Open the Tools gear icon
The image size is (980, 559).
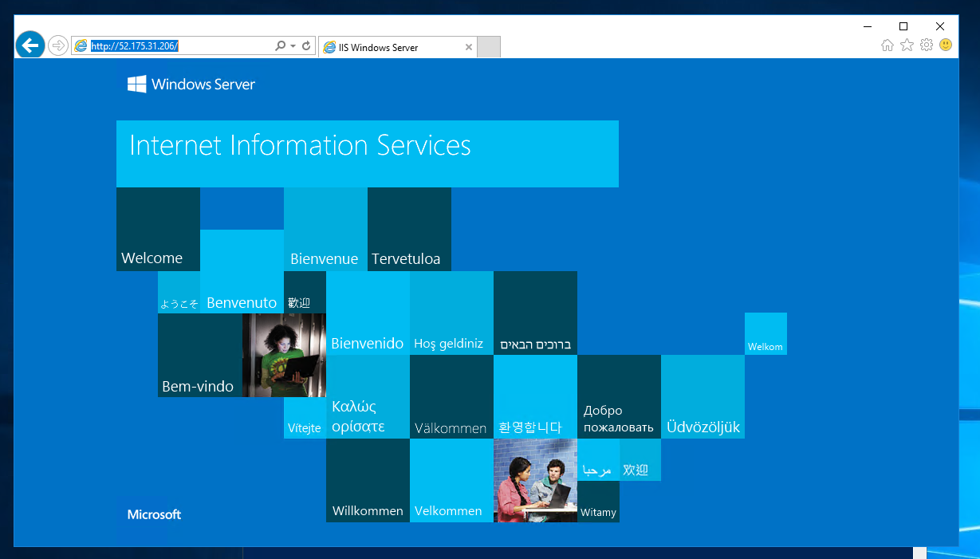[x=926, y=45]
